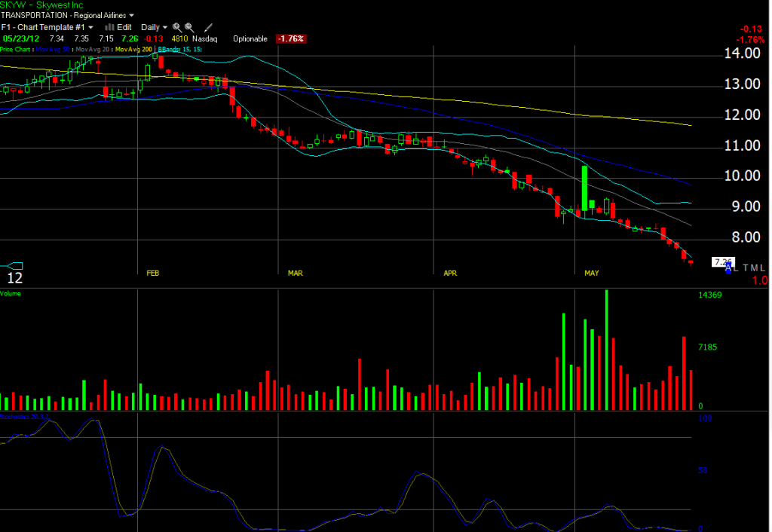Click the 10.00 price scale label
This screenshot has height=532, width=772.
[742, 176]
